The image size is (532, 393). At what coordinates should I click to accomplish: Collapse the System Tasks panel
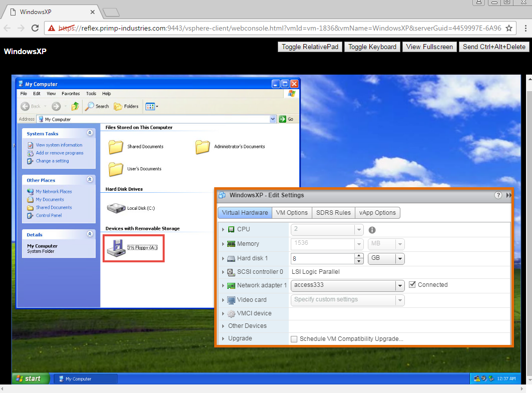90,133
